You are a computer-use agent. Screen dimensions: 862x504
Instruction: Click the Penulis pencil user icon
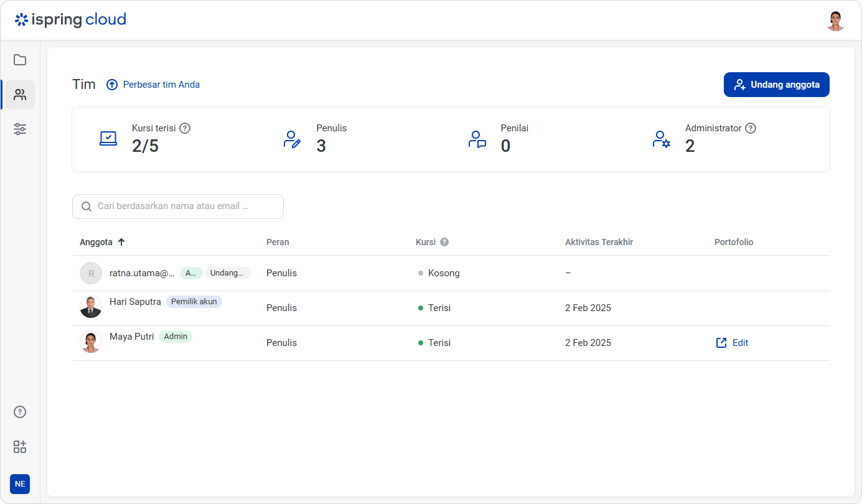click(292, 139)
